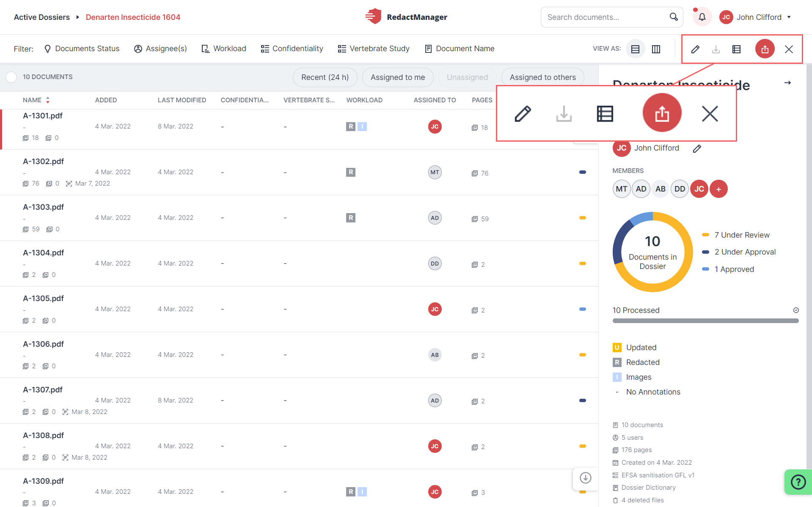The width and height of the screenshot is (812, 507).
Task: Click the edit dossier pencil in top toolbar
Action: point(695,49)
